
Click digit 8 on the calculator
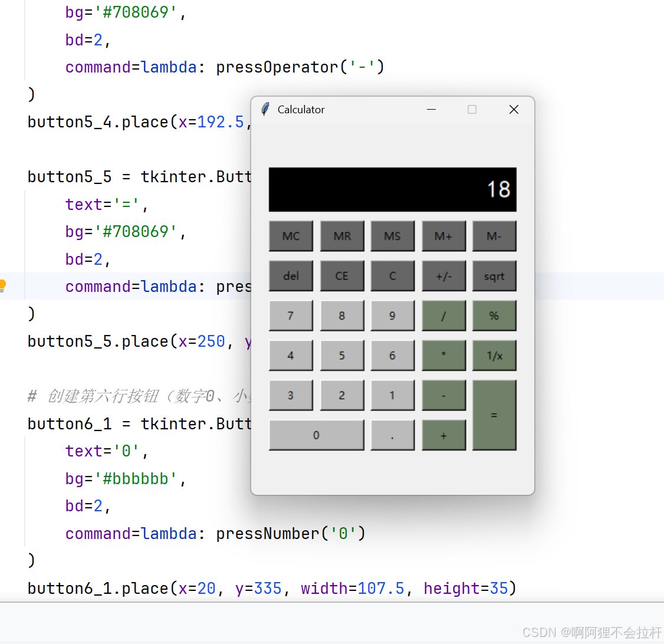tap(342, 316)
